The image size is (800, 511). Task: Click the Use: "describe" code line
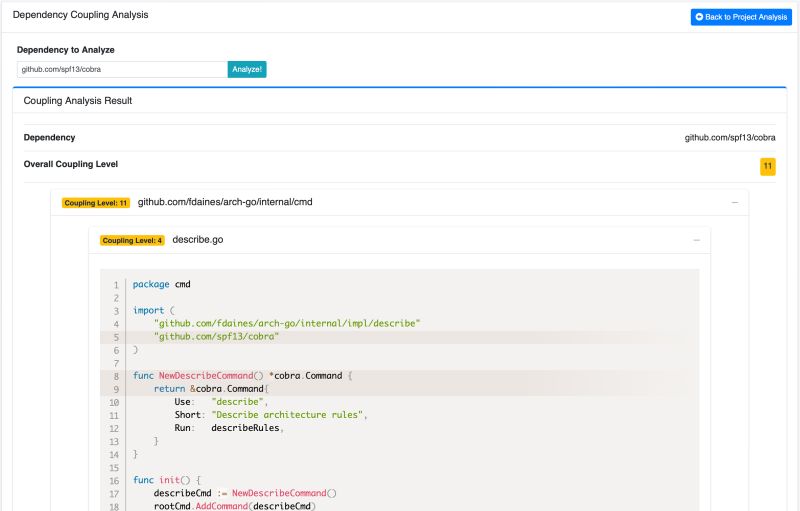point(221,402)
